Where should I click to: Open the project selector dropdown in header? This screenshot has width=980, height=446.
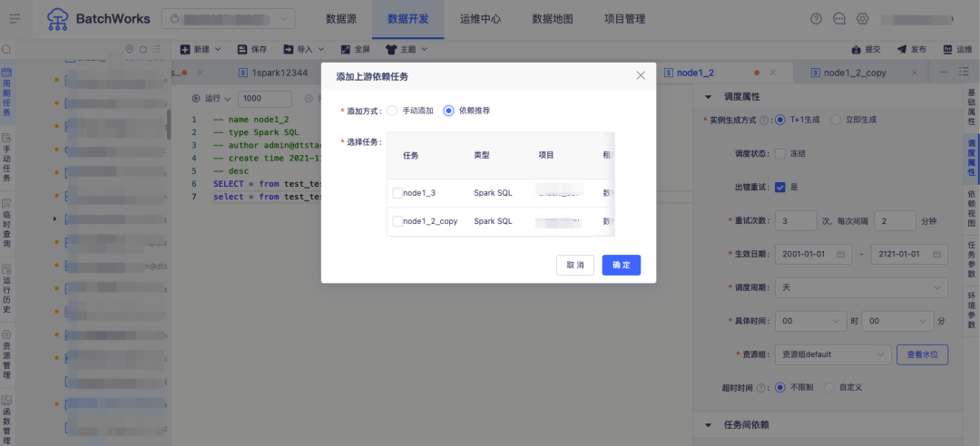(228, 19)
